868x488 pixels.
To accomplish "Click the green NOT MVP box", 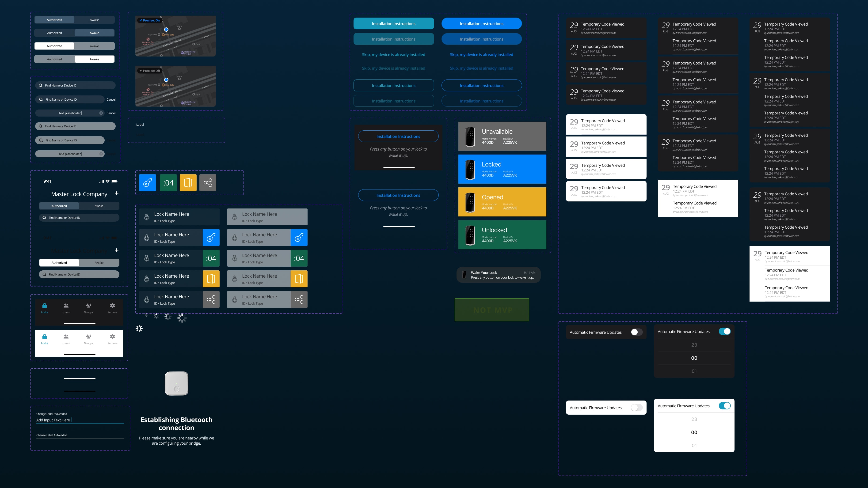I will (492, 310).
